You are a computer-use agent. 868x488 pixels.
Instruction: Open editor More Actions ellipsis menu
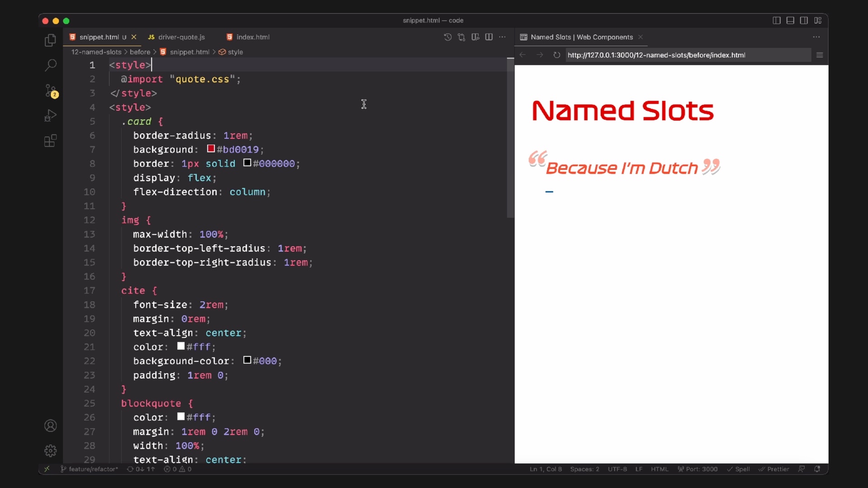click(x=502, y=37)
